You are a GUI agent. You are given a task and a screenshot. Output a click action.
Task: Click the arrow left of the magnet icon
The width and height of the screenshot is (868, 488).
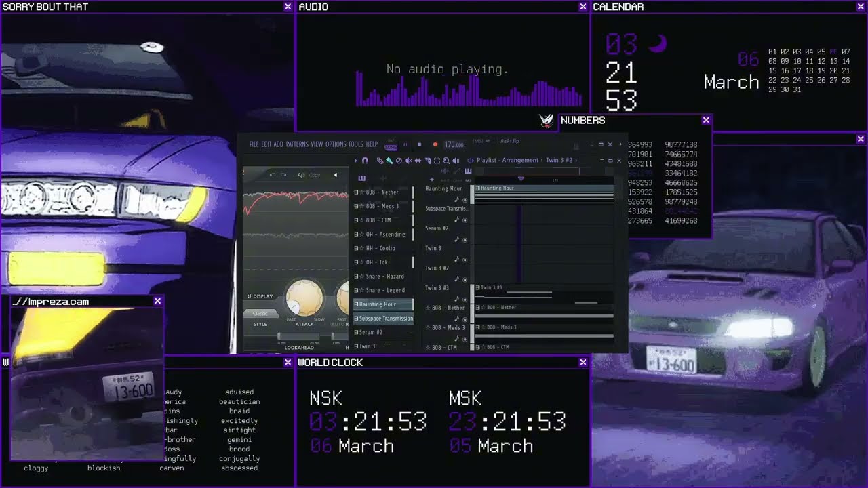coord(355,161)
